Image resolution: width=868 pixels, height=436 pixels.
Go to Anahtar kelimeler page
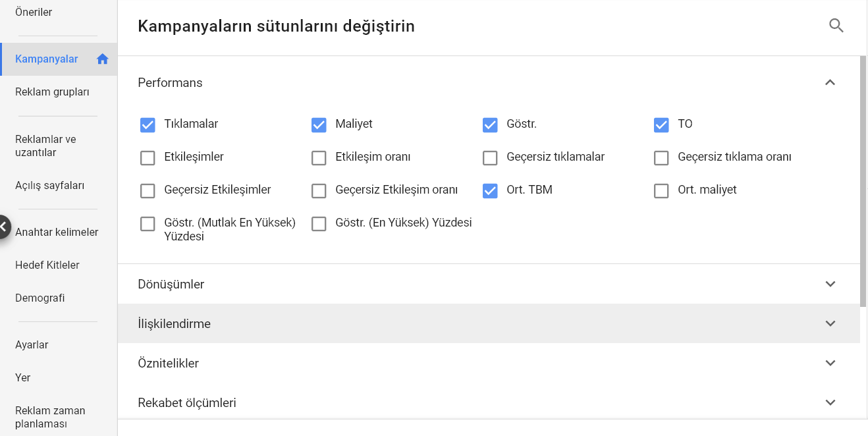pyautogui.click(x=57, y=232)
